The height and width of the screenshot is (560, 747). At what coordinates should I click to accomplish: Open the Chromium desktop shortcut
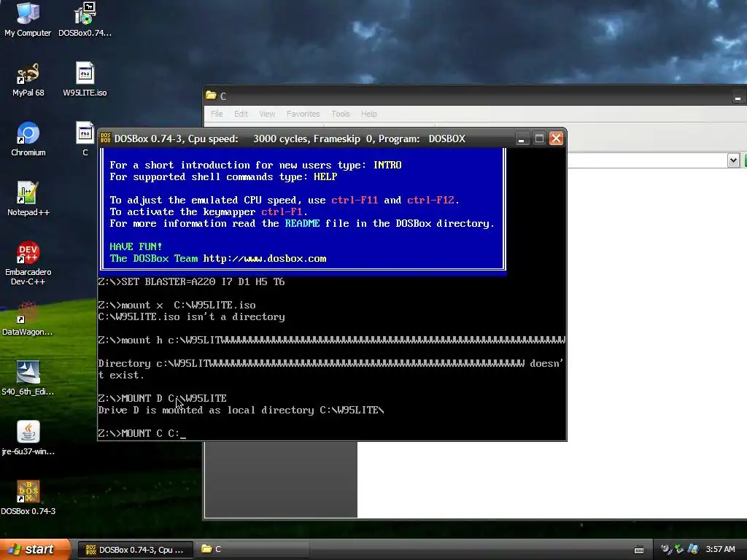(x=28, y=139)
